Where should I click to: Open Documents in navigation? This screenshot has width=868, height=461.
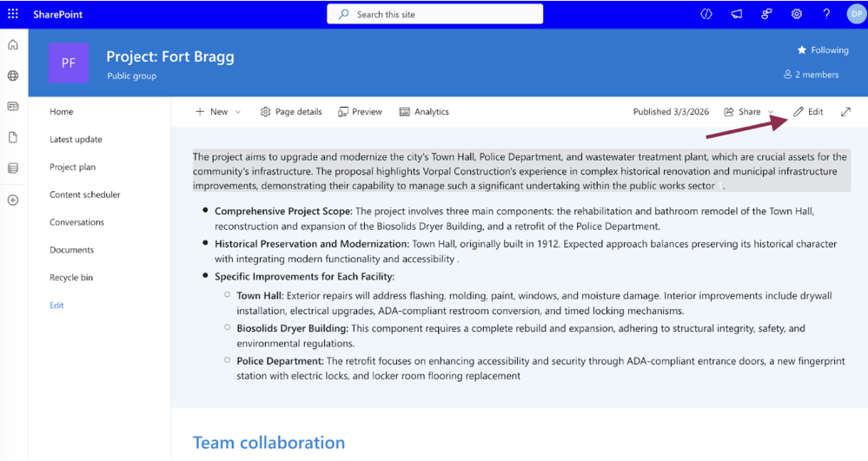pyautogui.click(x=71, y=249)
